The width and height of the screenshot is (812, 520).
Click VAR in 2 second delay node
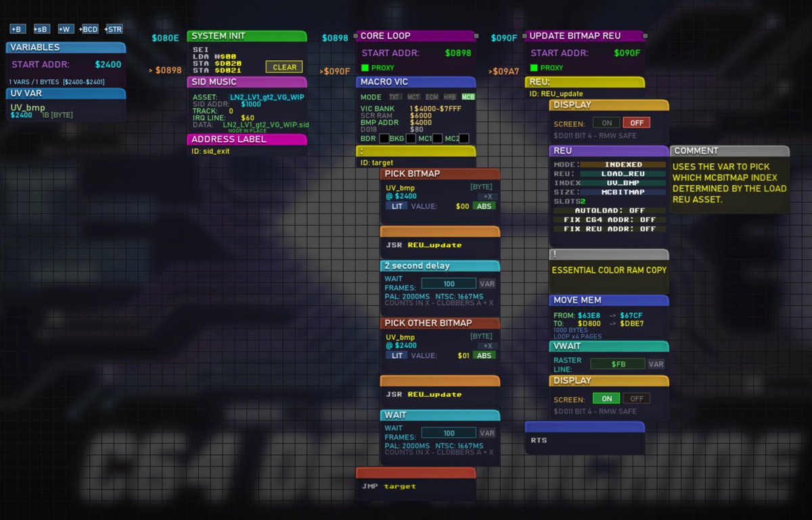[x=487, y=284]
